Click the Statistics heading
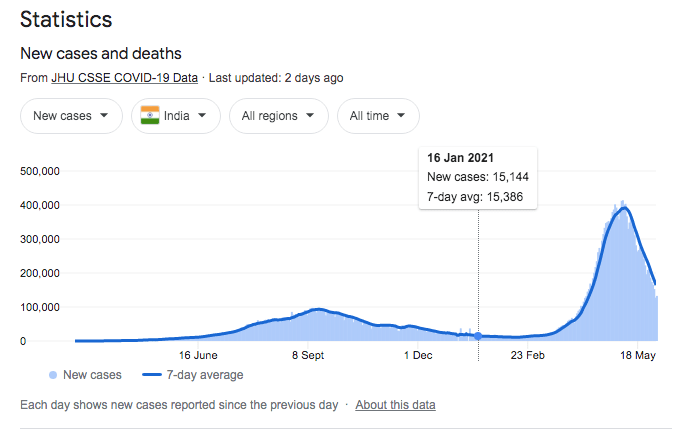 coord(66,19)
